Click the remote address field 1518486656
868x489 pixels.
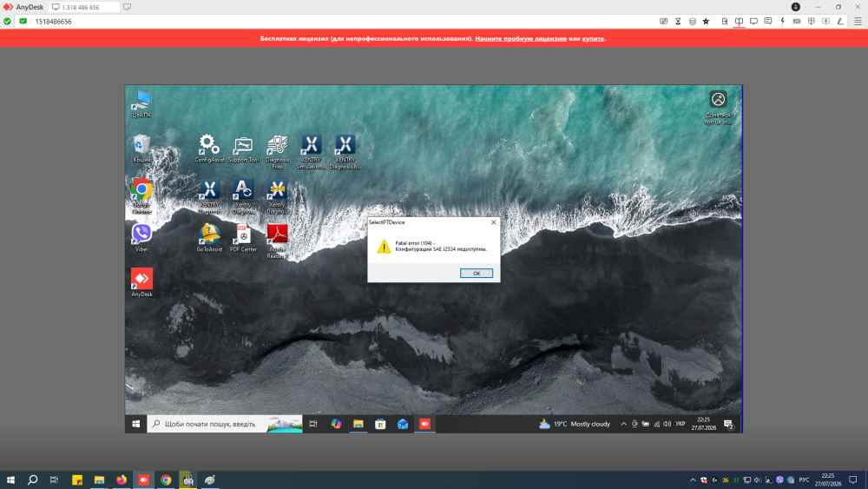53,22
